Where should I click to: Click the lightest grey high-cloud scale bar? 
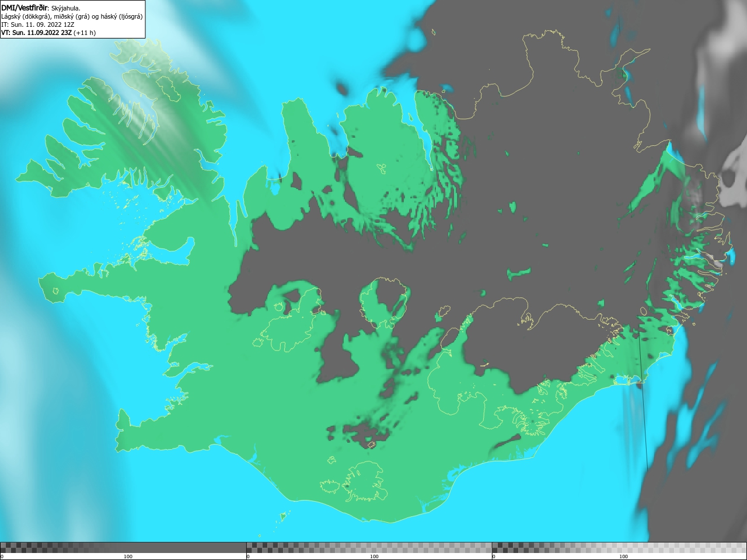pyautogui.click(x=619, y=548)
